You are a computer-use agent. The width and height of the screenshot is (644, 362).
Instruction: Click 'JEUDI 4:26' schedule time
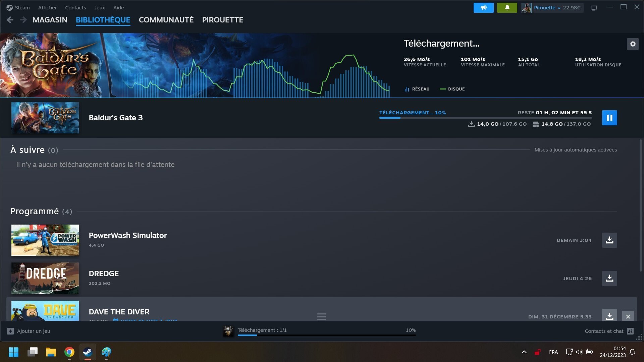tap(577, 279)
